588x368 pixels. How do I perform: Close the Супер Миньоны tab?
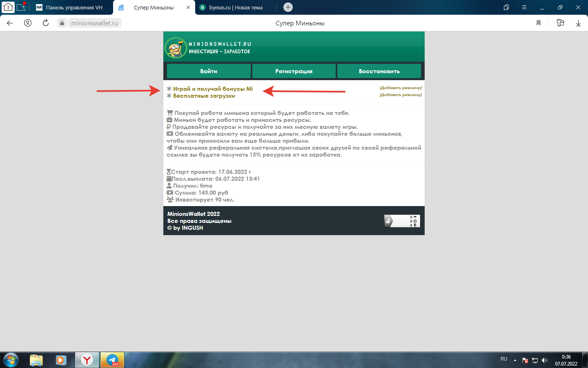coord(188,7)
